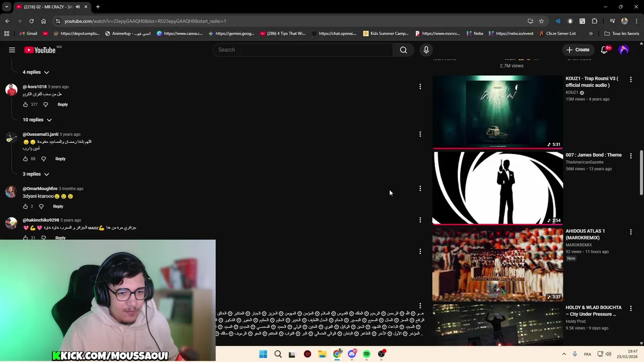Click the page vertical scrollbar
644x362 pixels.
pos(641,172)
